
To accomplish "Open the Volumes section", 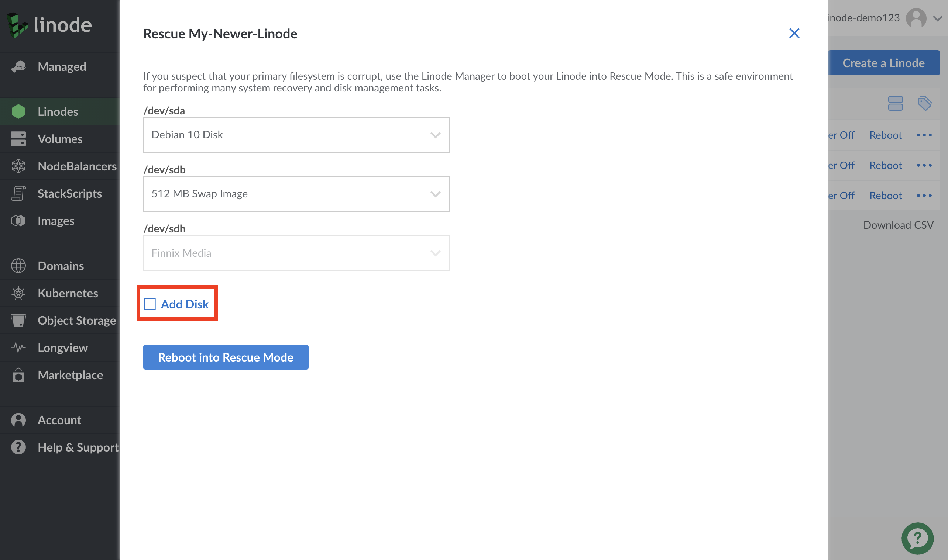I will 59,139.
